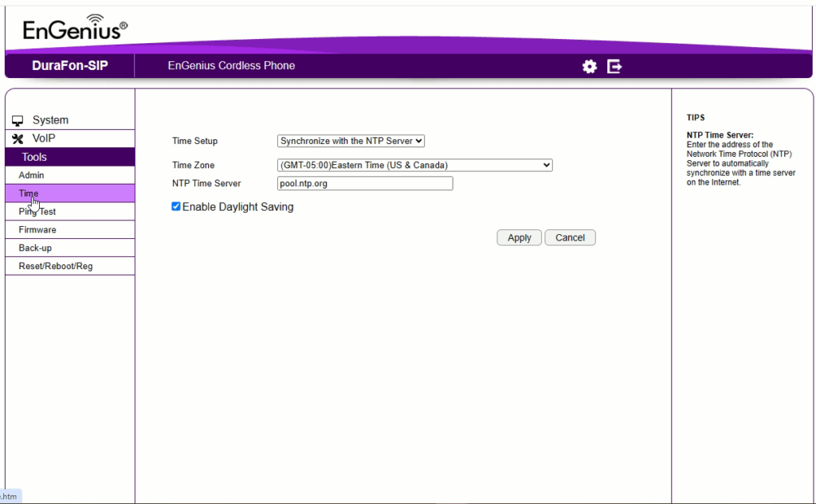Open the Ping Test page
816x504 pixels.
[x=70, y=212]
